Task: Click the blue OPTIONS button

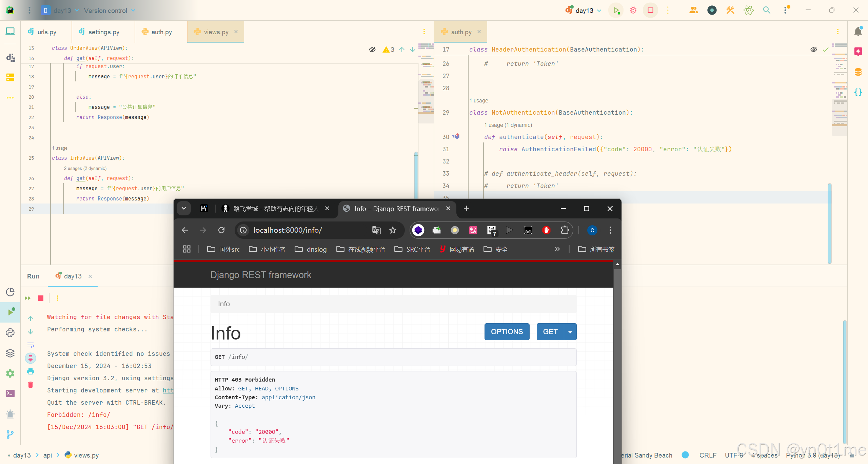Action: tap(507, 332)
